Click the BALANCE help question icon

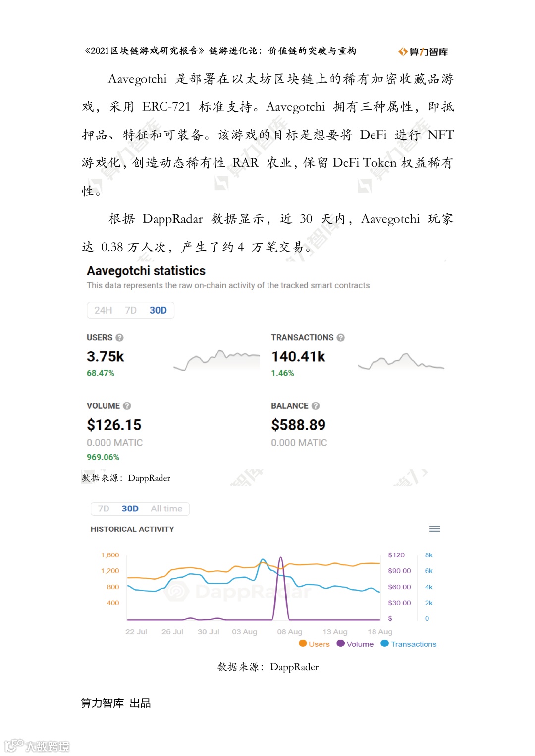316,406
